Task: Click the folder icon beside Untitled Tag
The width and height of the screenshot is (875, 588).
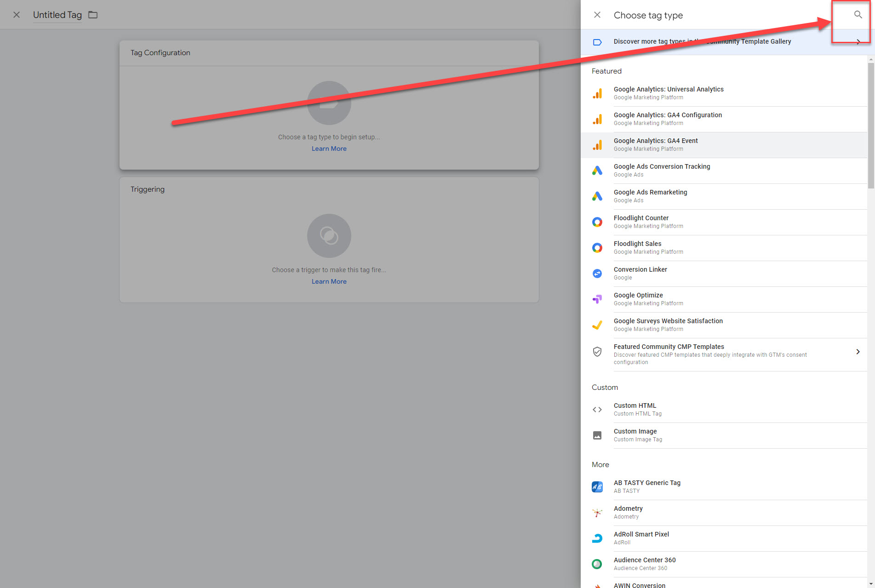Action: 93,15
